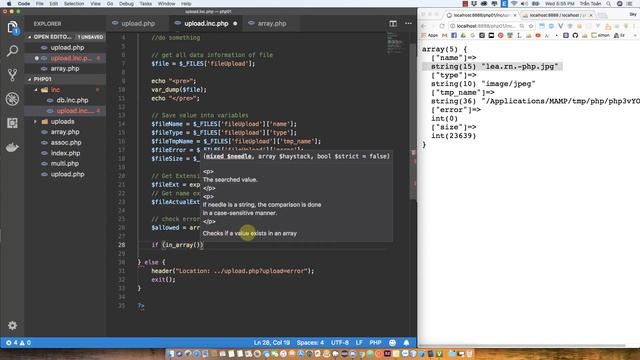Open Facebook bookmark in browser bar
Viewport: 640px width, 360px height.
[453, 36]
